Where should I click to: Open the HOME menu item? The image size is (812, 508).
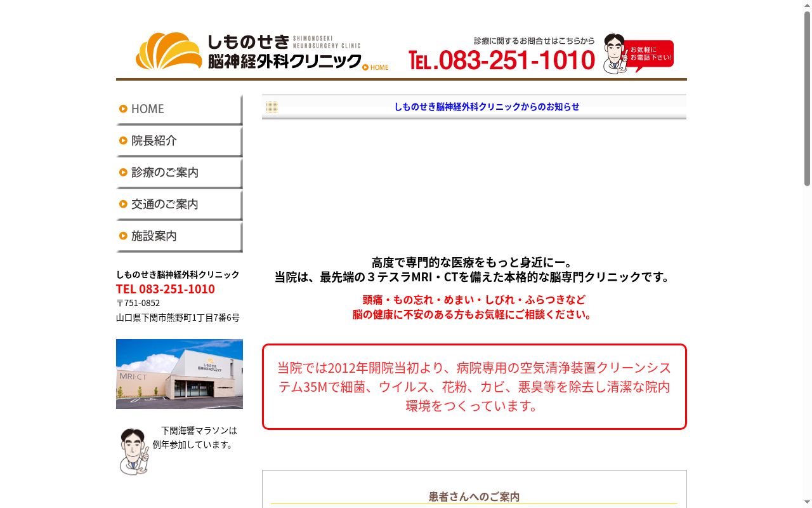click(179, 109)
